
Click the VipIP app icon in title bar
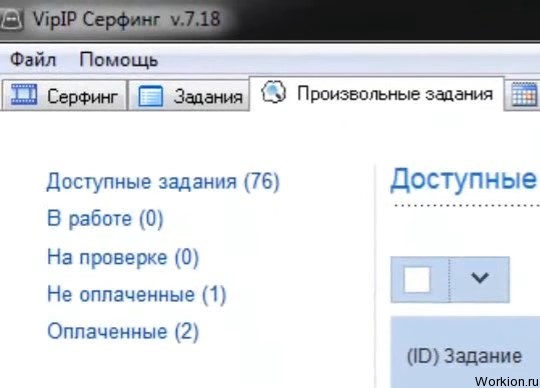[x=11, y=19]
